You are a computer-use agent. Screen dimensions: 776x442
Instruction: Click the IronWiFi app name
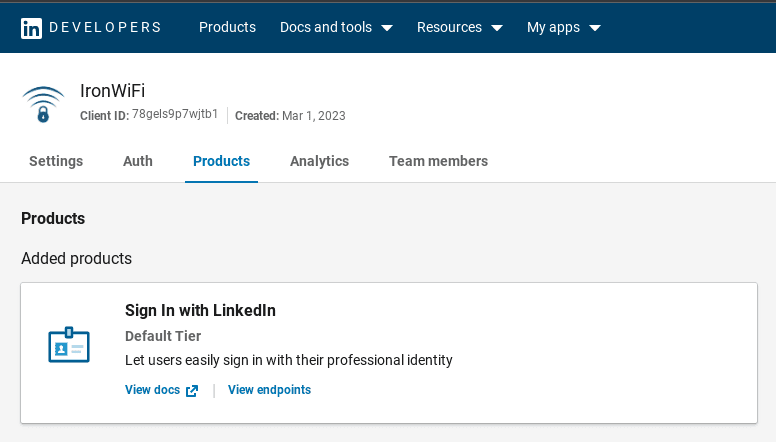(x=112, y=91)
